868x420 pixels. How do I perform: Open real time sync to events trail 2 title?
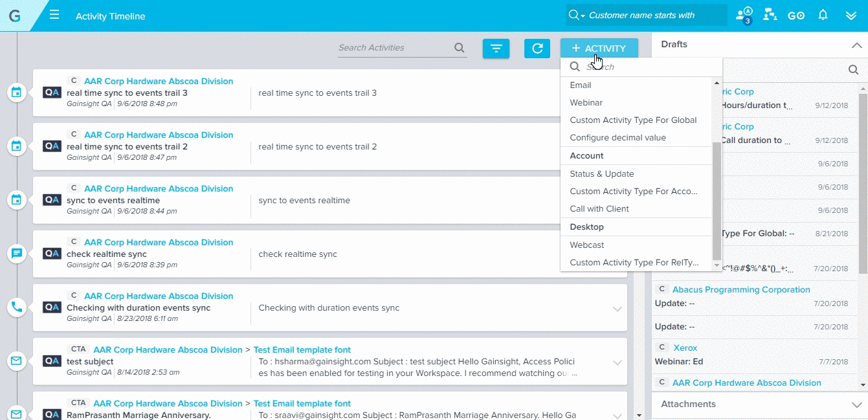[128, 147]
